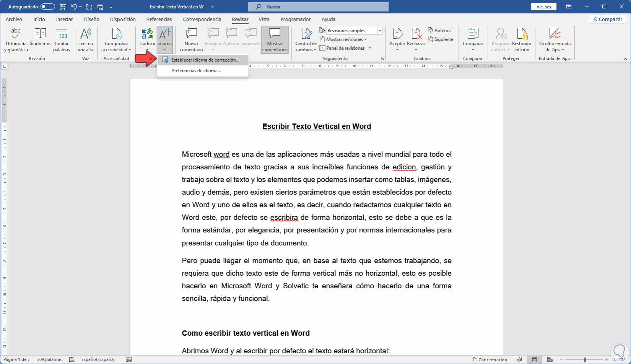The image size is (631, 364).
Task: Open the Programador tab
Action: point(296,19)
